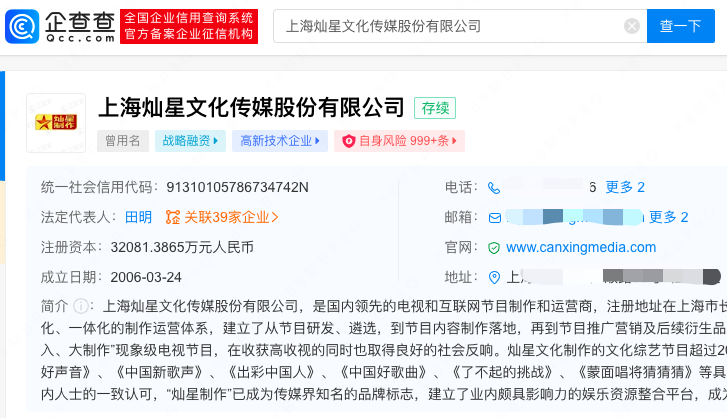Select founding date 2006-03-24

[146, 278]
